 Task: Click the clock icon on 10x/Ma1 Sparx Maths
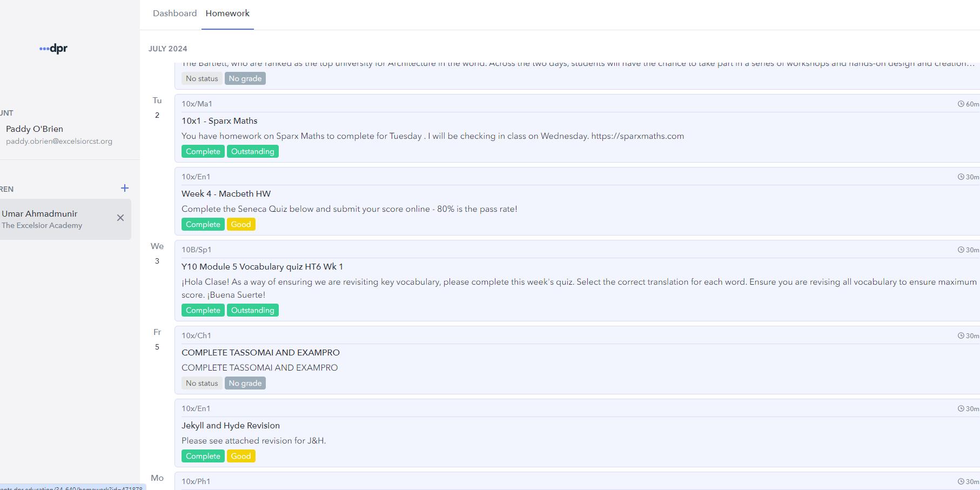(x=961, y=104)
